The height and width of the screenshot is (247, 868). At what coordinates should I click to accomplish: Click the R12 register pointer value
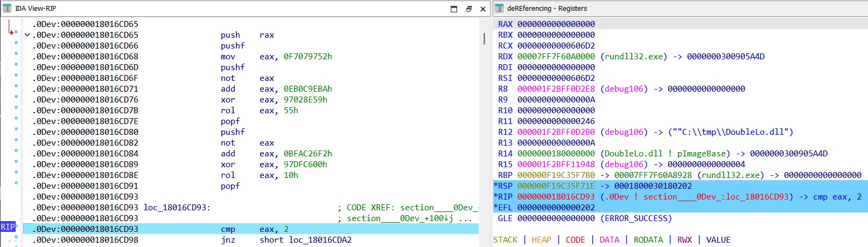556,132
